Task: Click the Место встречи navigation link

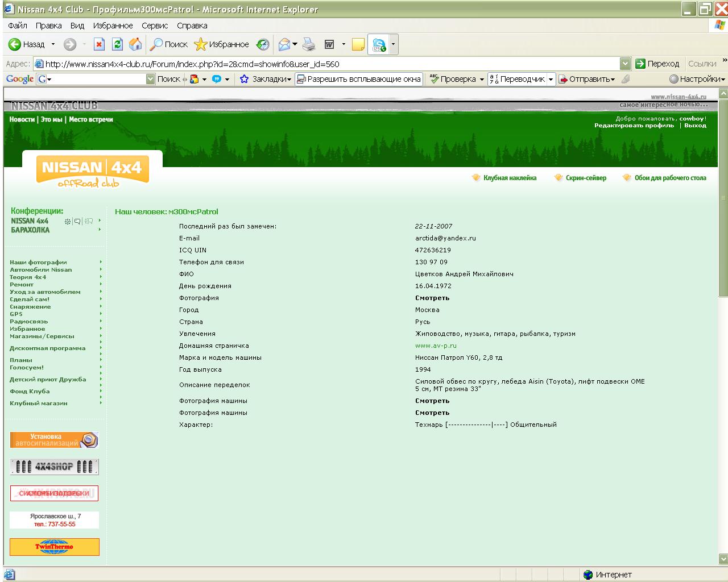Action: click(91, 119)
